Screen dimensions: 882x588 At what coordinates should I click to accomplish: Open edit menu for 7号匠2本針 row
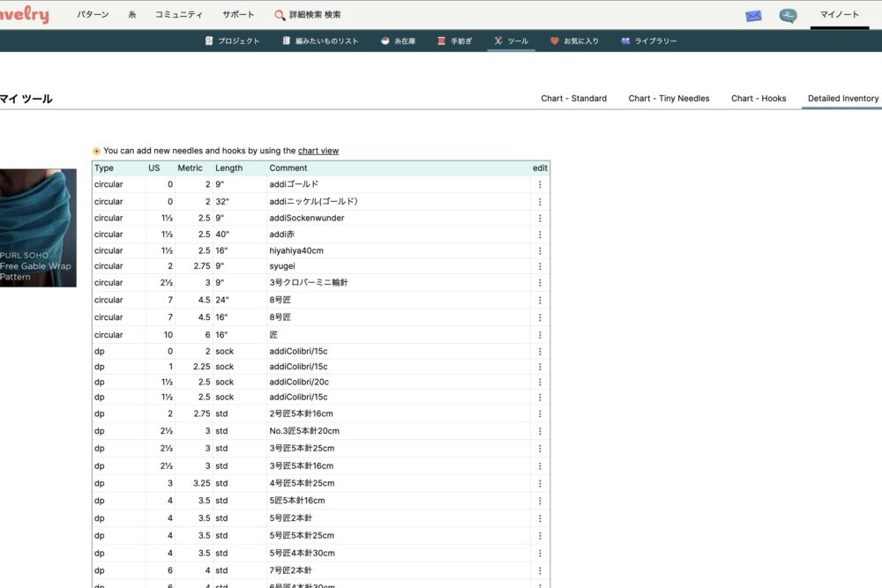tap(540, 570)
